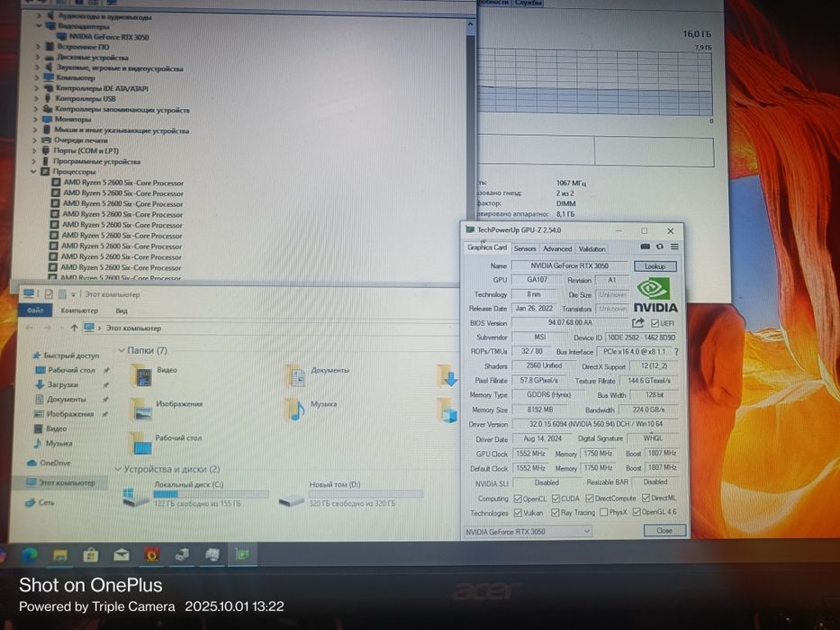The height and width of the screenshot is (630, 840).
Task: Click the Bus Interface question mark
Action: click(x=677, y=352)
